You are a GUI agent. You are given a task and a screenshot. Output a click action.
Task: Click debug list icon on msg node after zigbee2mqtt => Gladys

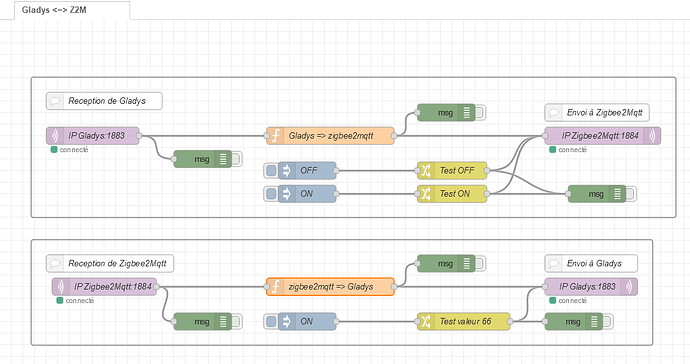click(466, 264)
